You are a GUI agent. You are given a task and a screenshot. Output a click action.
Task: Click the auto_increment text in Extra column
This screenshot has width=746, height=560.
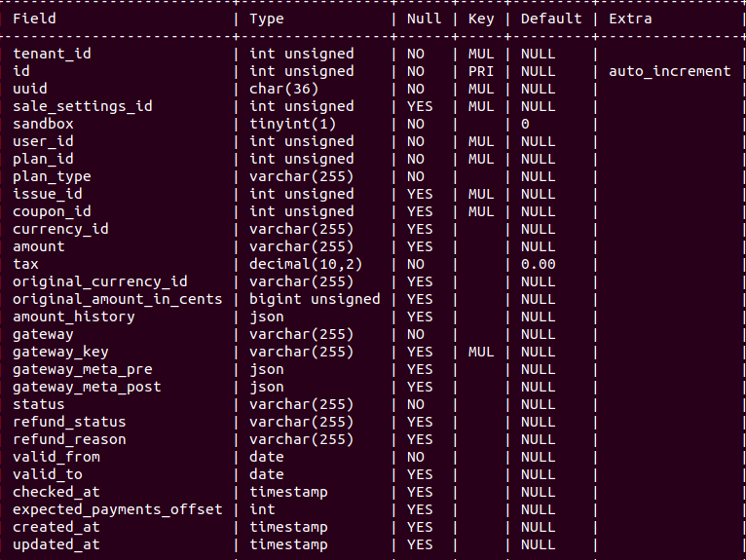point(669,71)
